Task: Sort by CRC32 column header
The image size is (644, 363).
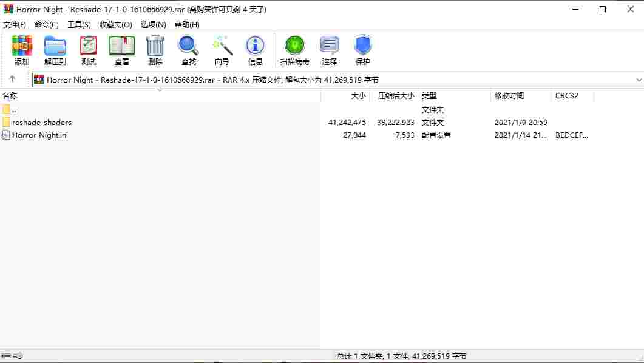Action: pyautogui.click(x=572, y=96)
